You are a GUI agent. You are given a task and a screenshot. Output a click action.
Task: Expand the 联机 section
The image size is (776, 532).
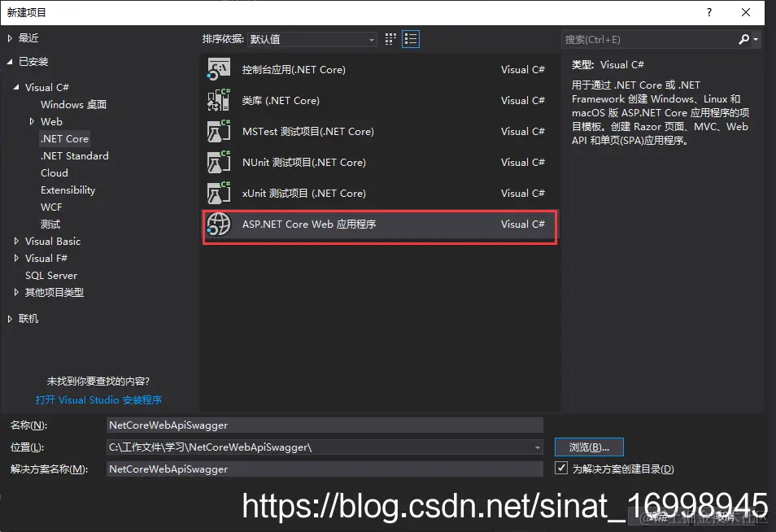point(10,319)
